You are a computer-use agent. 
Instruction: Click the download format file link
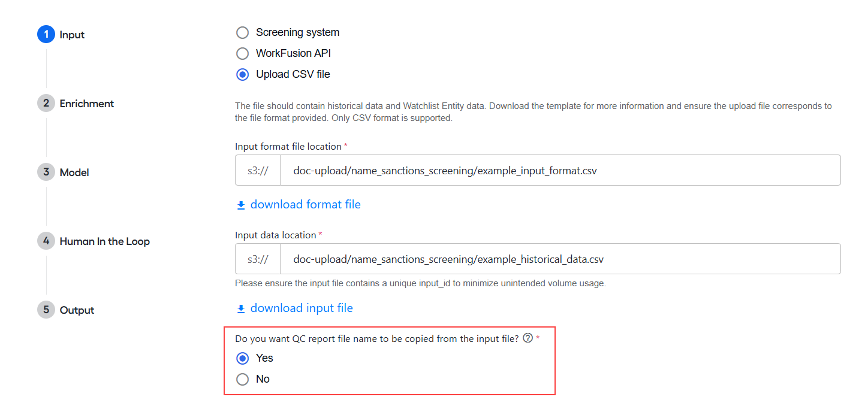click(x=306, y=205)
